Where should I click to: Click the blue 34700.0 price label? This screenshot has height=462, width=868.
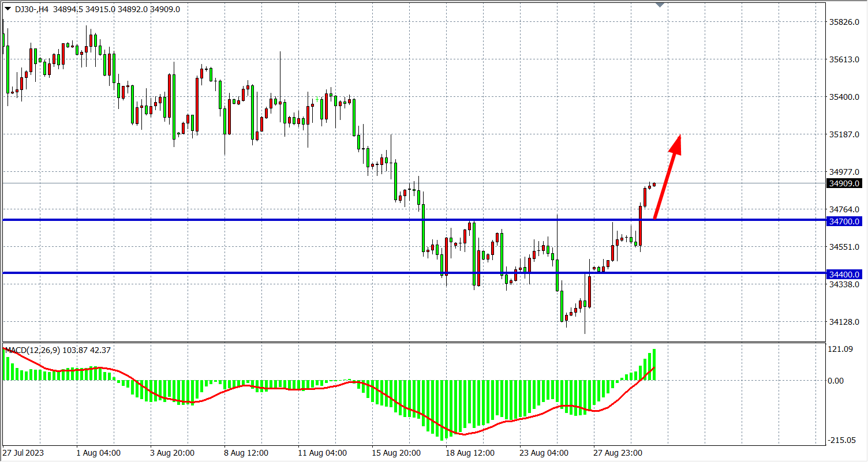click(844, 221)
